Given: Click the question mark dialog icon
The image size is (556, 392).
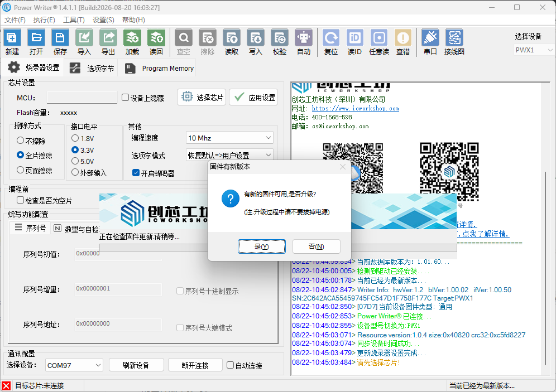Looking at the screenshot, I should (x=231, y=199).
